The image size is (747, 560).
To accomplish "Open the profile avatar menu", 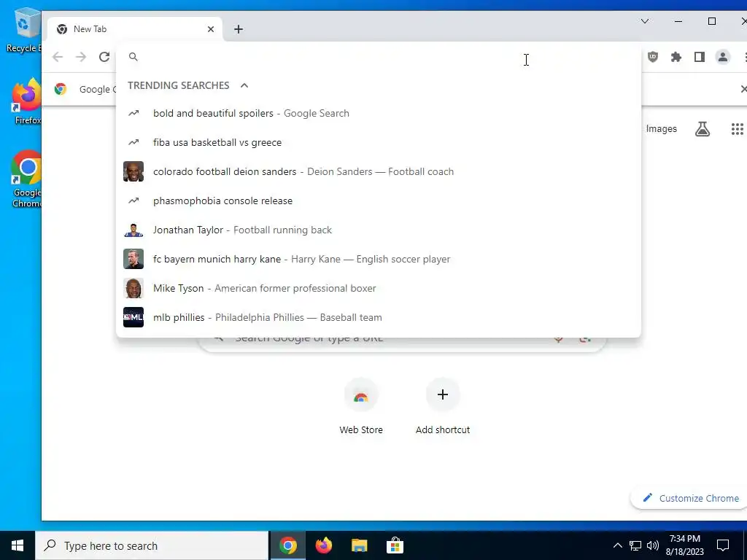I will (723, 57).
